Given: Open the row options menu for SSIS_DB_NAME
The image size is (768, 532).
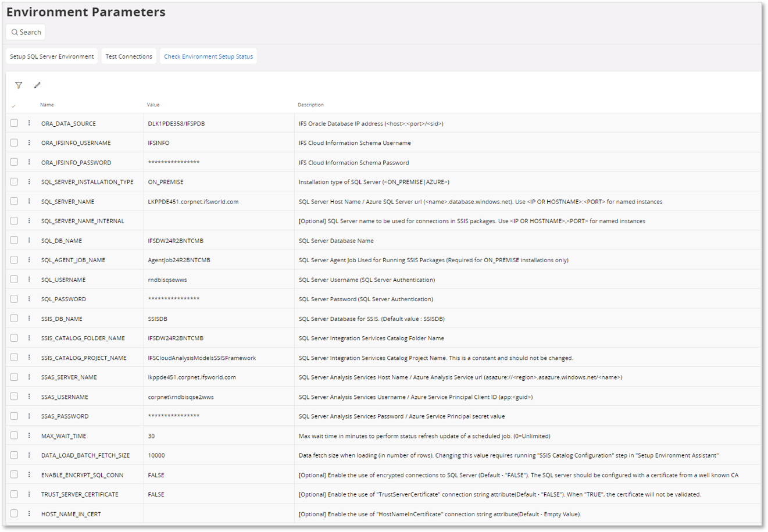Looking at the screenshot, I should pyautogui.click(x=29, y=318).
